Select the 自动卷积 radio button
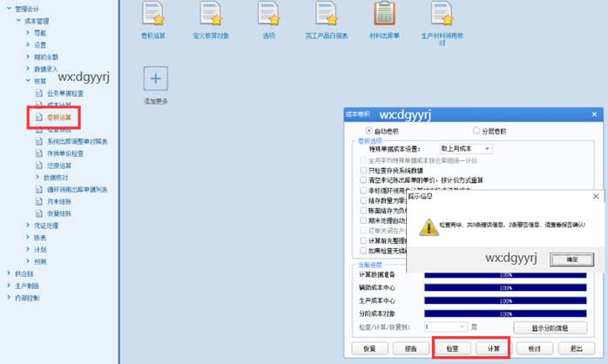 pos(368,131)
